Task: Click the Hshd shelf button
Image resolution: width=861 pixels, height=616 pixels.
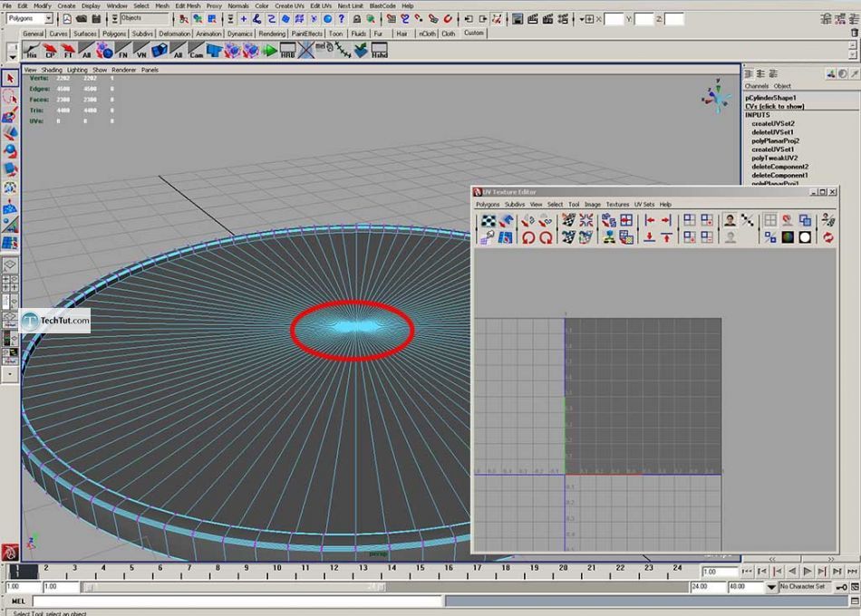Action: point(380,51)
